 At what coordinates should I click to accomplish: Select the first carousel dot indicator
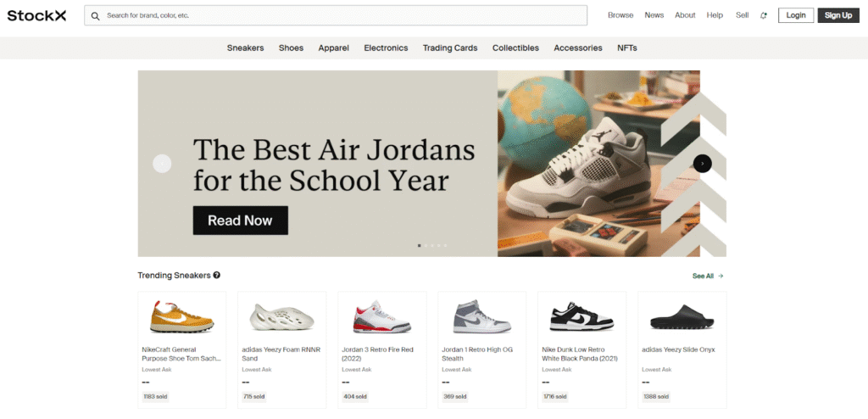click(419, 245)
